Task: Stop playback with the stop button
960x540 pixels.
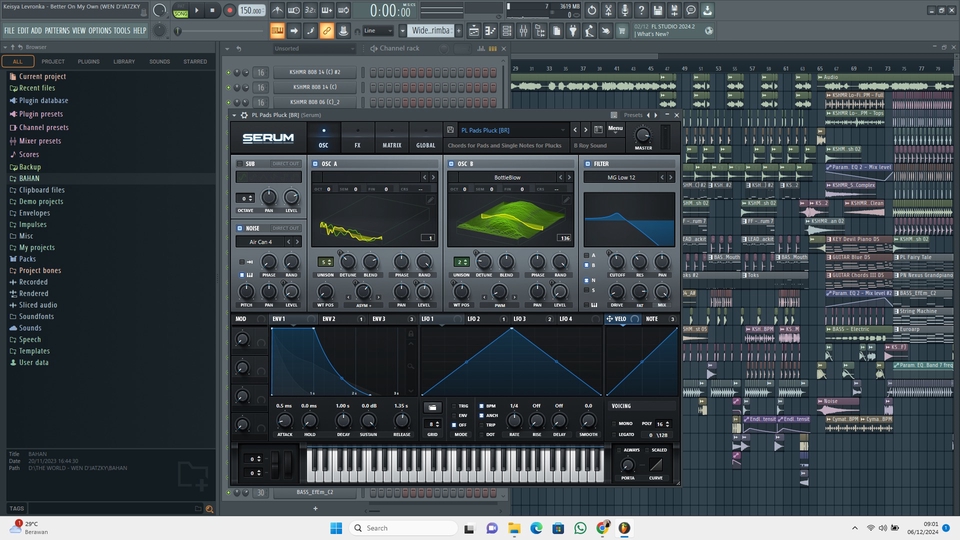Action: (212, 10)
